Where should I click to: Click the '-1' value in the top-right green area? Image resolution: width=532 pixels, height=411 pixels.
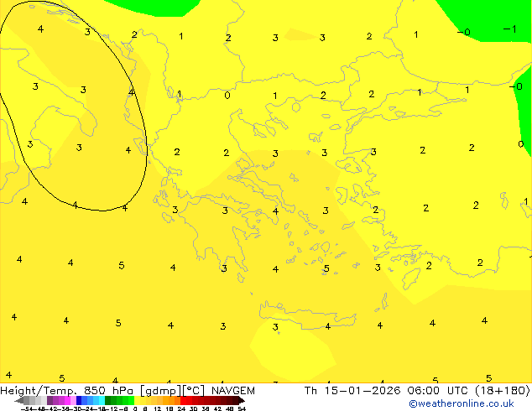pos(509,29)
